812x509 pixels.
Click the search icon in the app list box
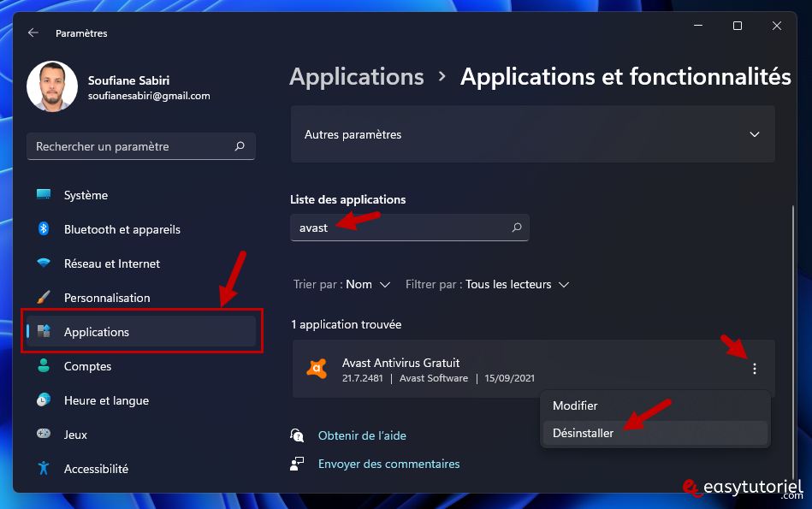[x=517, y=228]
